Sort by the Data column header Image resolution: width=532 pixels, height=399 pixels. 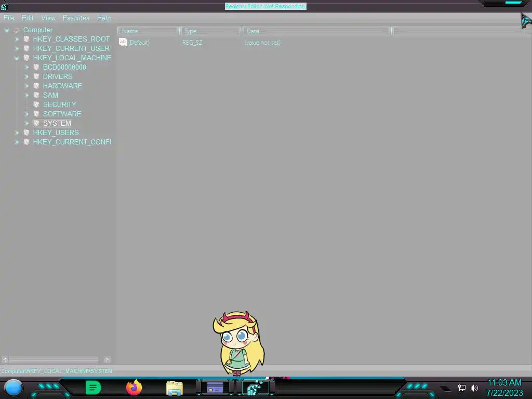point(316,31)
